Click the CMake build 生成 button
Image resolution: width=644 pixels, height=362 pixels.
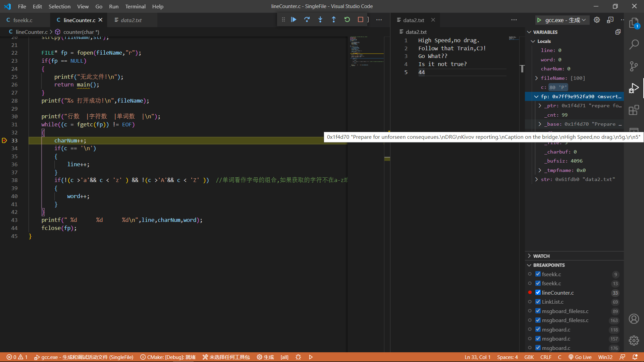click(265, 357)
